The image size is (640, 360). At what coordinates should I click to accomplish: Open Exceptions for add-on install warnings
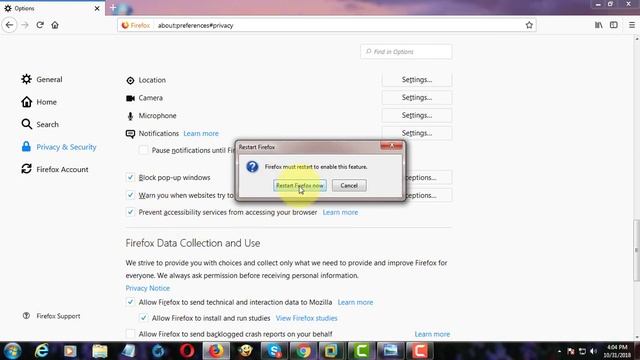[x=429, y=196]
